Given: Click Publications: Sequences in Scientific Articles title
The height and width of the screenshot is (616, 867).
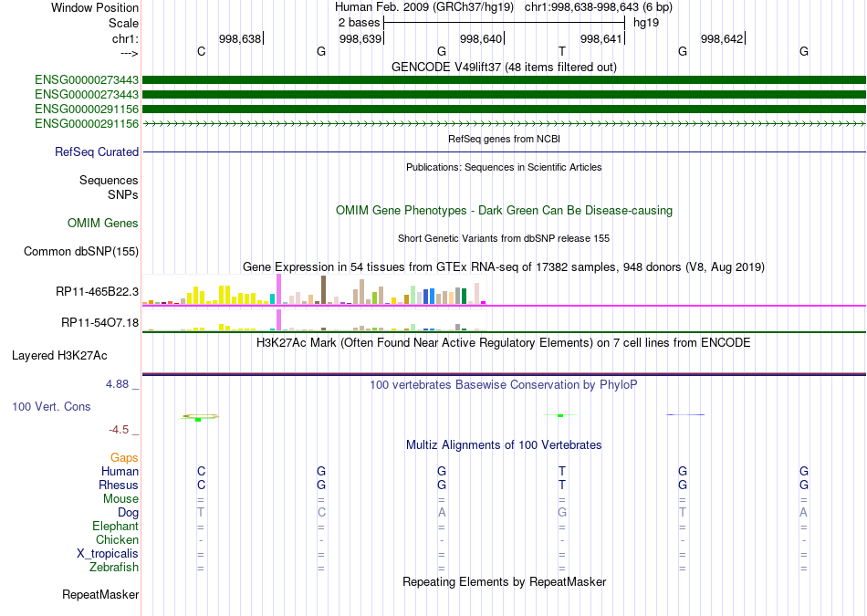Looking at the screenshot, I should coord(504,167).
